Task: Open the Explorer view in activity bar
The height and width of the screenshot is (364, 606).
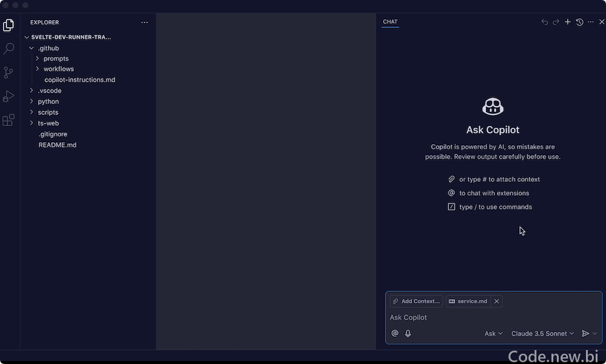Action: (8, 25)
